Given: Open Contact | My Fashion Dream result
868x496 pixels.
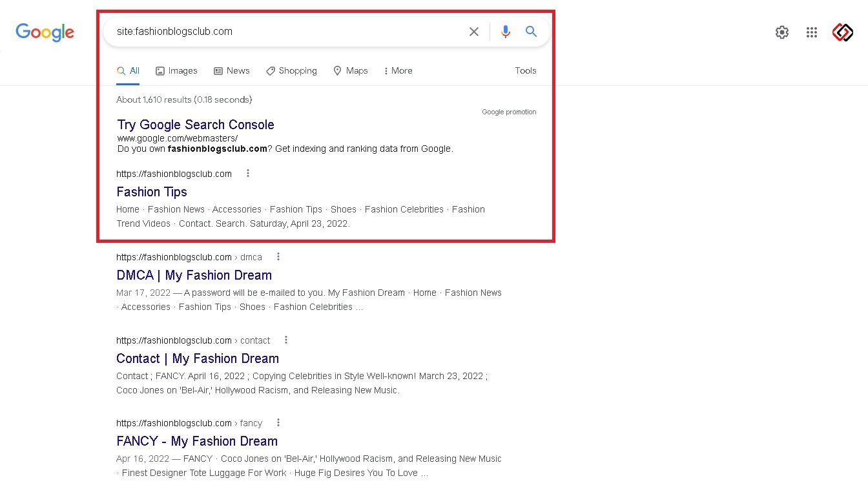Looking at the screenshot, I should [x=198, y=358].
